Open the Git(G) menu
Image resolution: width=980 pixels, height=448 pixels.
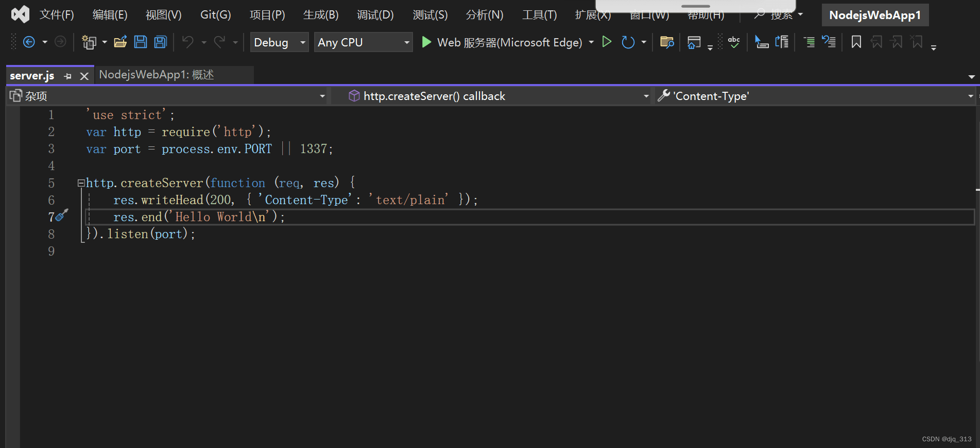tap(216, 15)
